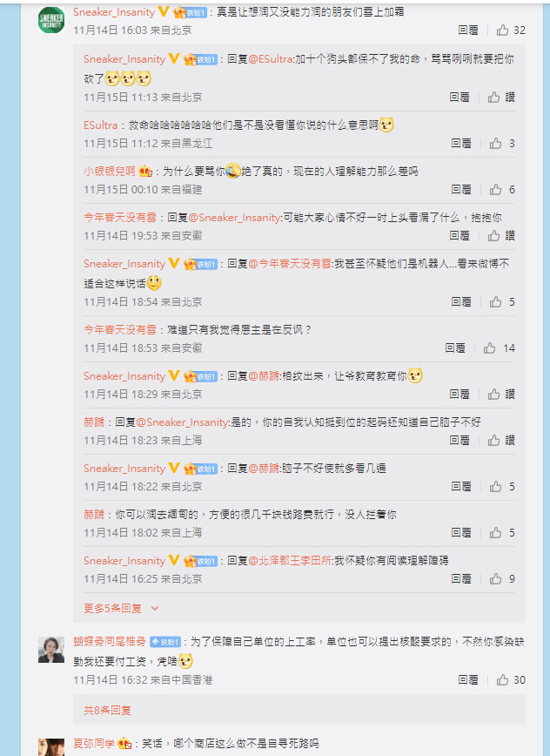Like the reply timestamped 11月14日 16:25
This screenshot has width=550, height=756.
click(x=495, y=578)
